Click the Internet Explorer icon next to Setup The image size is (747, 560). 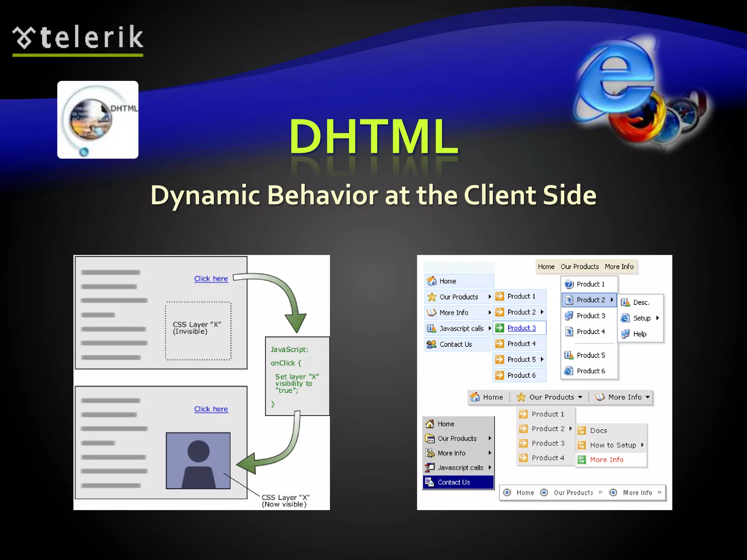(x=625, y=318)
